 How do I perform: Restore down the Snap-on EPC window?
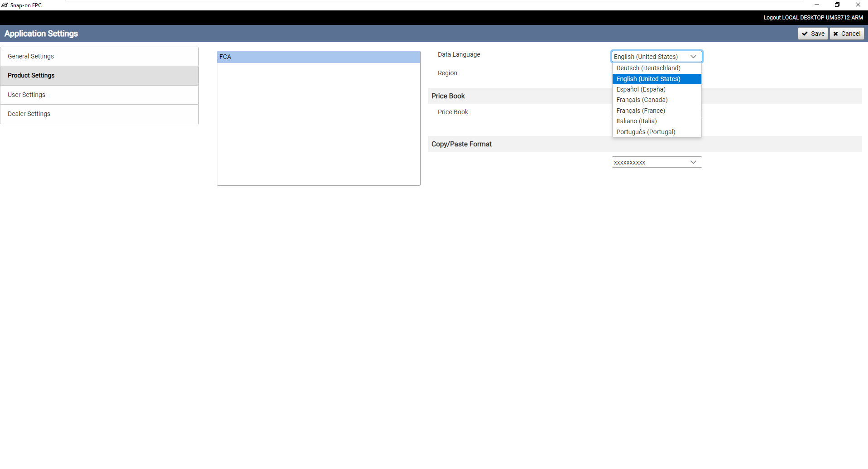(837, 5)
